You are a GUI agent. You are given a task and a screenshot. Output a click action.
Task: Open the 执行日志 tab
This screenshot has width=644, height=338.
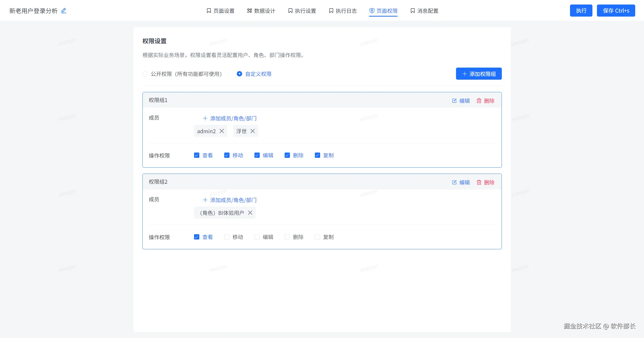[x=343, y=11]
